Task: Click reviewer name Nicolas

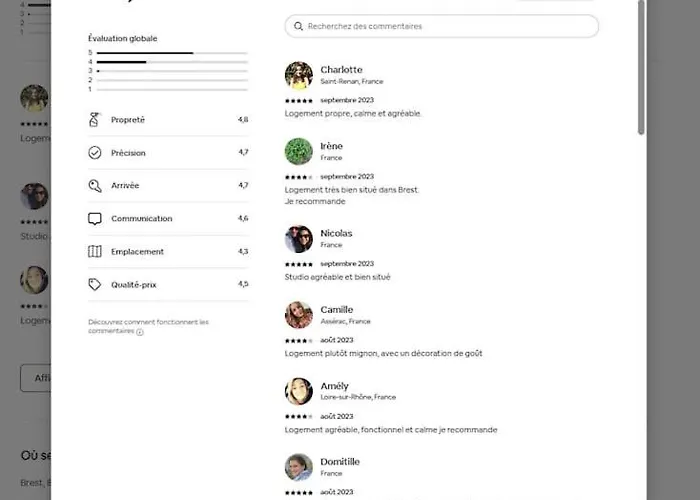Action: (x=336, y=233)
